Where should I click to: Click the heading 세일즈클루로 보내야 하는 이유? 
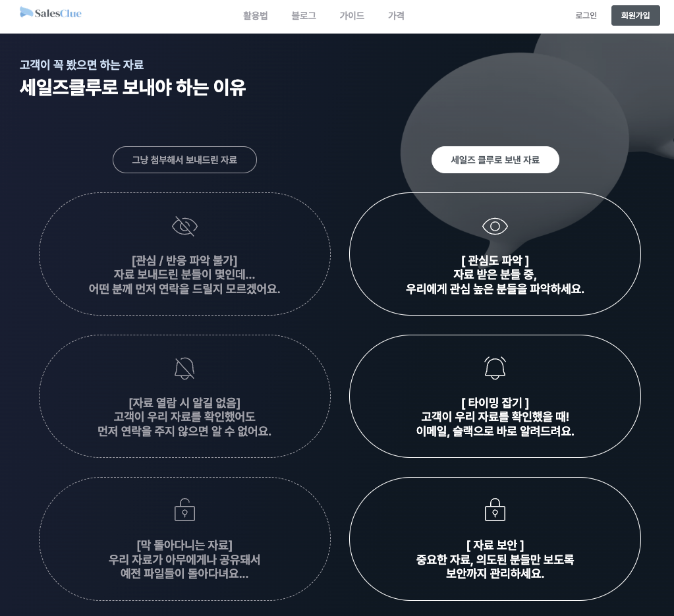[x=133, y=87]
